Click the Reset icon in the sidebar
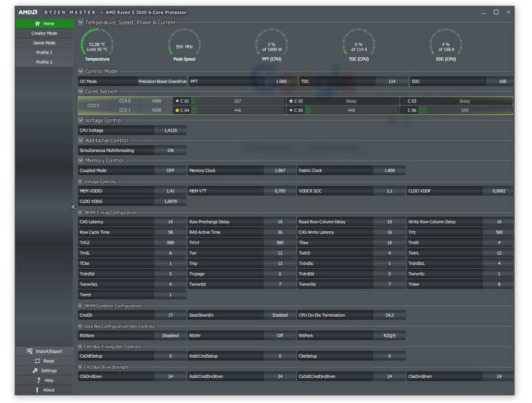The height and width of the screenshot is (403, 532). [38, 361]
